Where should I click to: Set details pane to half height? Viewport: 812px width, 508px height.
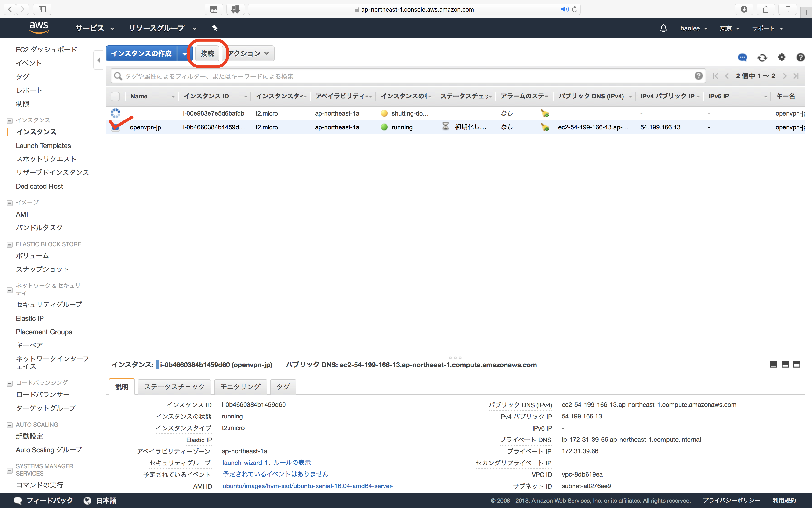point(785,365)
